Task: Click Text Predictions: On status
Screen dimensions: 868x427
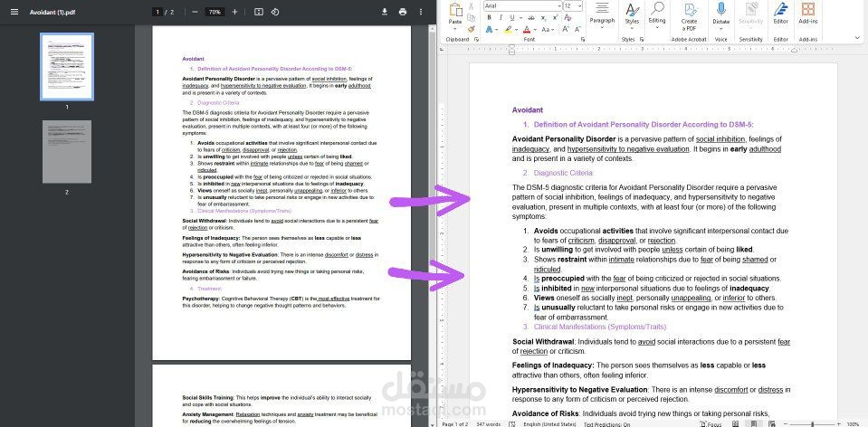Action: pyautogui.click(x=606, y=424)
